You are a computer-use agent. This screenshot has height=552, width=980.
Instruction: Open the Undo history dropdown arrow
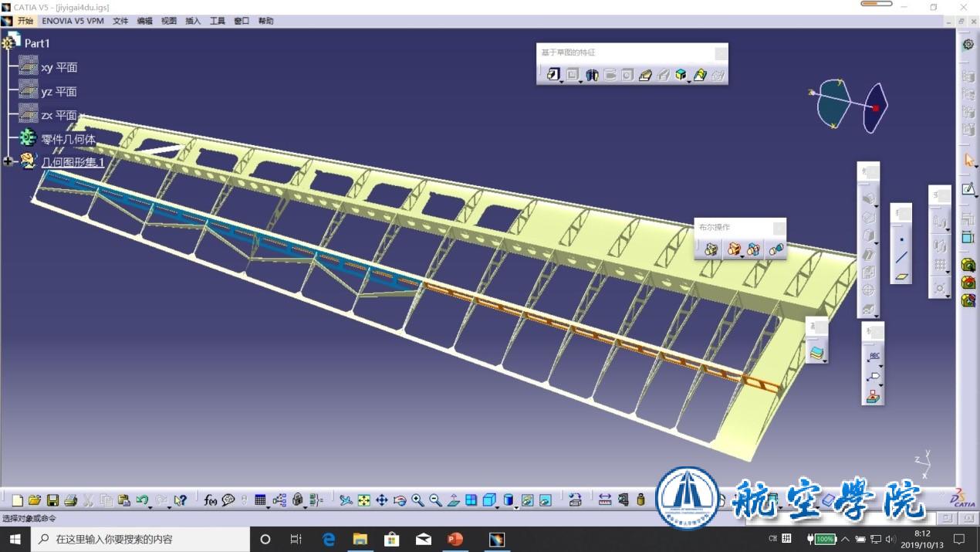point(150,506)
